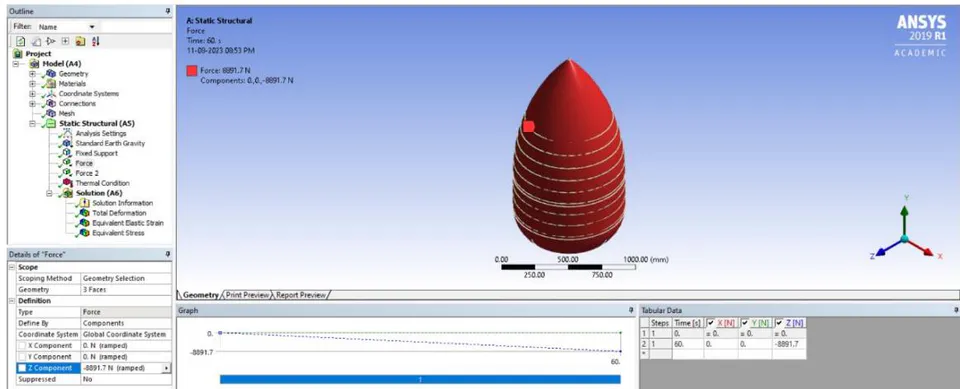Viewport: 960px width, 389px height.
Task: Click the Standard Earth Gravity icon
Action: click(67, 143)
